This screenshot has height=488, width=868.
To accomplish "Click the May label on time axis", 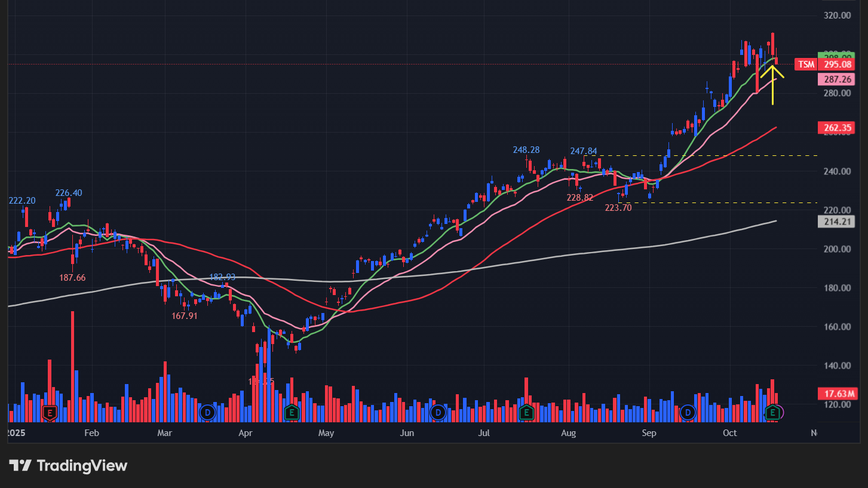I will point(326,433).
